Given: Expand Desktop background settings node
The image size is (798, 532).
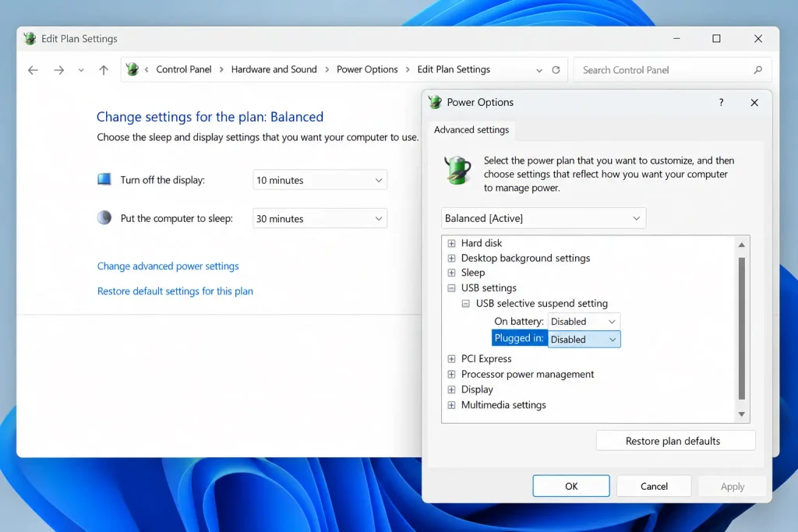Looking at the screenshot, I should [x=451, y=259].
